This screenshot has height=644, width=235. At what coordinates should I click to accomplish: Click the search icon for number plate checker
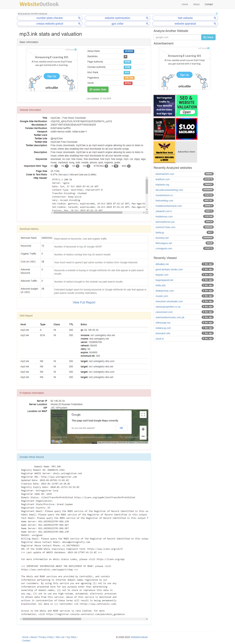click(79, 18)
